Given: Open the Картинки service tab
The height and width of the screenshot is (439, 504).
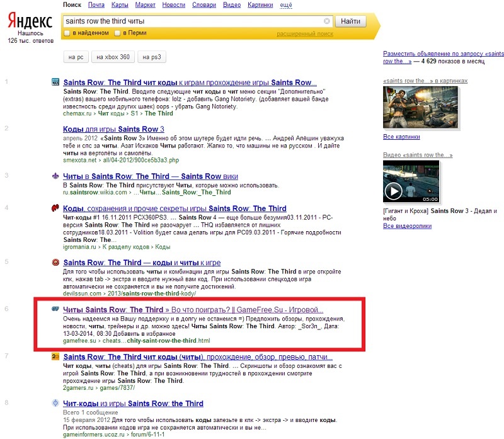Looking at the screenshot, I should click(x=260, y=5).
